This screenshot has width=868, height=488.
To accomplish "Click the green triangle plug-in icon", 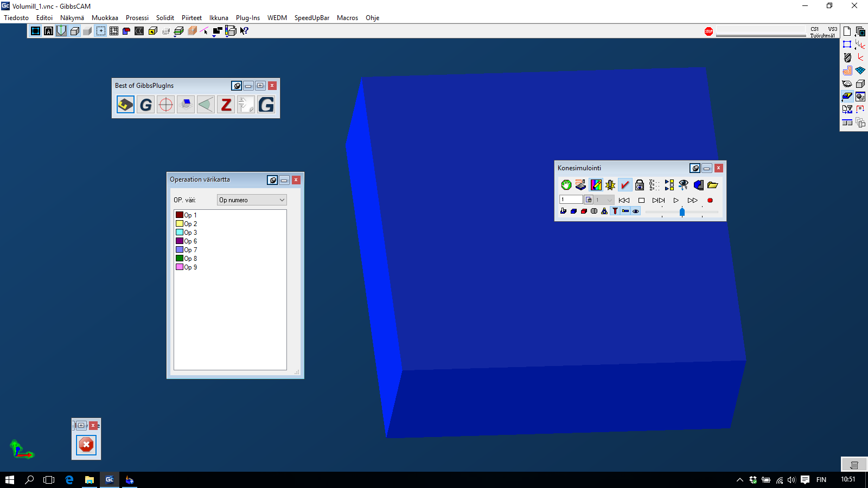I will pos(206,104).
